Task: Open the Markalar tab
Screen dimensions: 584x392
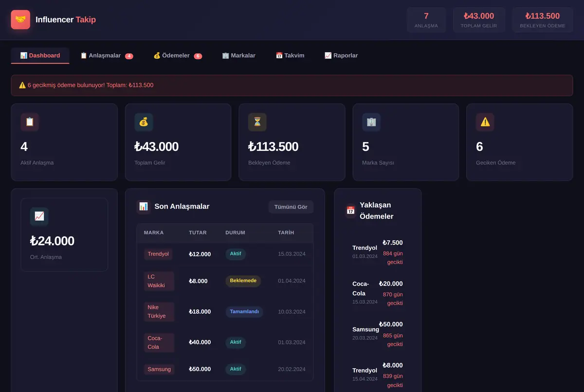Action: click(238, 55)
